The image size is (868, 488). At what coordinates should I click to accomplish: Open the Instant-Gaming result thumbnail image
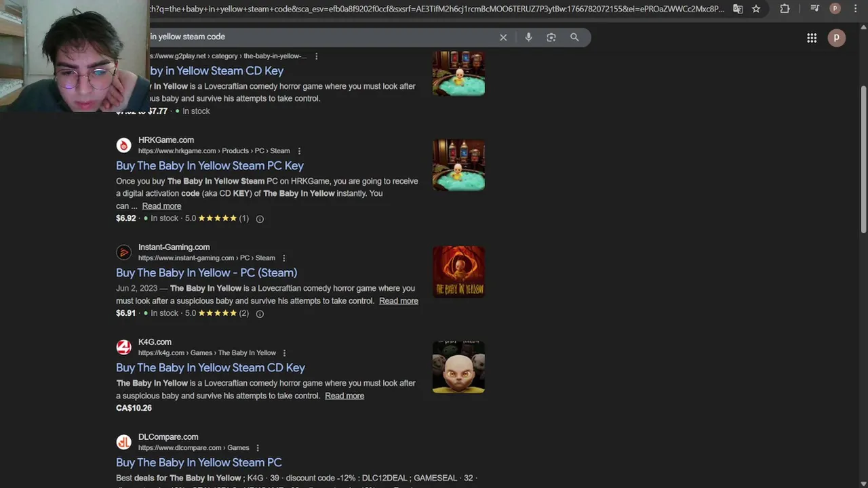tap(458, 272)
